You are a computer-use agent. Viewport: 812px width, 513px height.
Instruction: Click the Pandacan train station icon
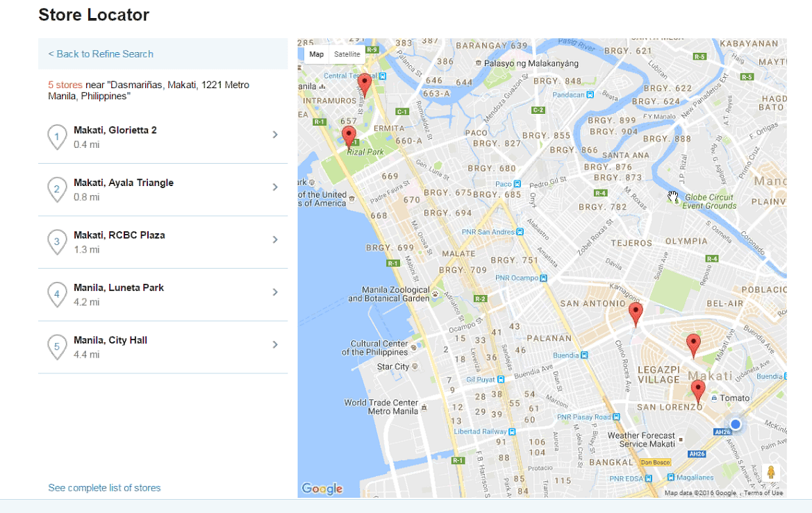point(590,94)
